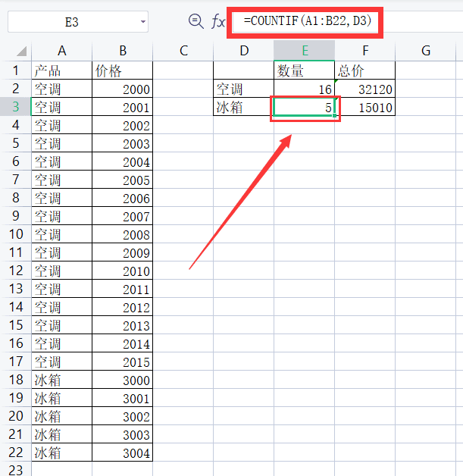Click cell B3 with value 2001
The height and width of the screenshot is (476, 463).
pos(123,107)
